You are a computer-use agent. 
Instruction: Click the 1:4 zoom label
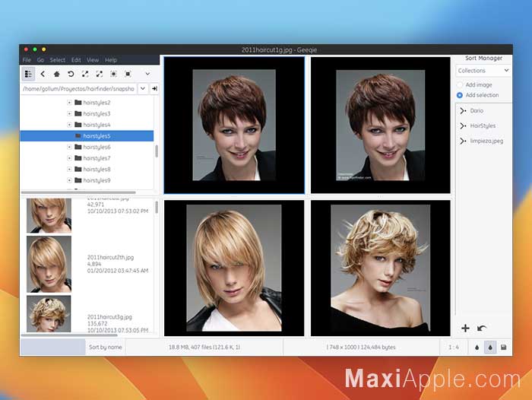(x=454, y=347)
